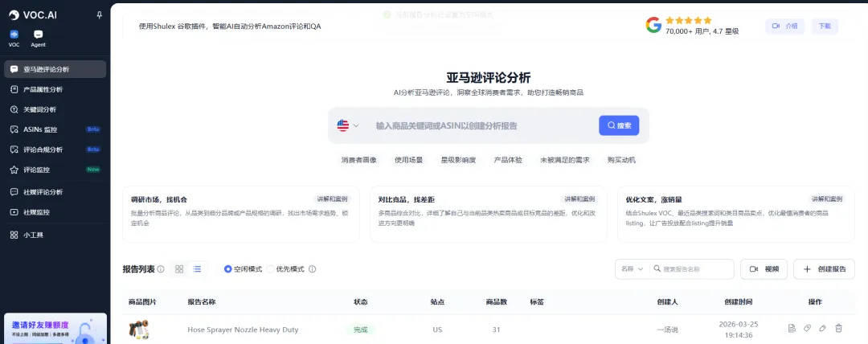Click the 一汤说 creator cell
The image size is (868, 344).
667,330
